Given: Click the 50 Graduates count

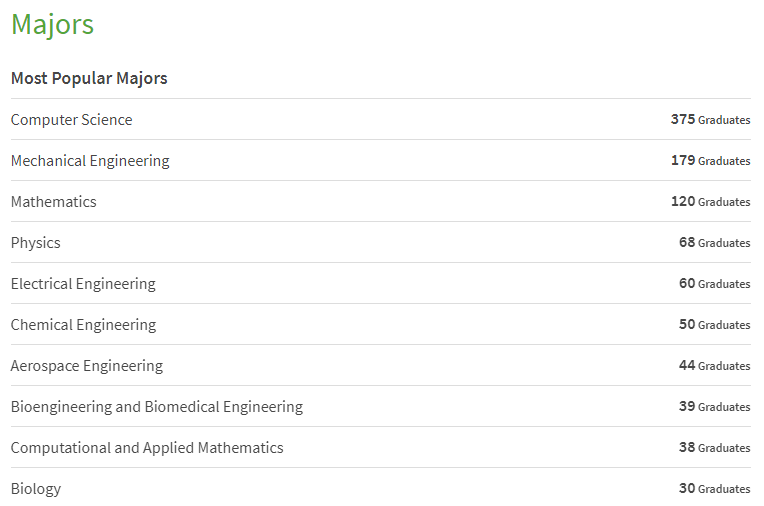Looking at the screenshot, I should pyautogui.click(x=715, y=324).
